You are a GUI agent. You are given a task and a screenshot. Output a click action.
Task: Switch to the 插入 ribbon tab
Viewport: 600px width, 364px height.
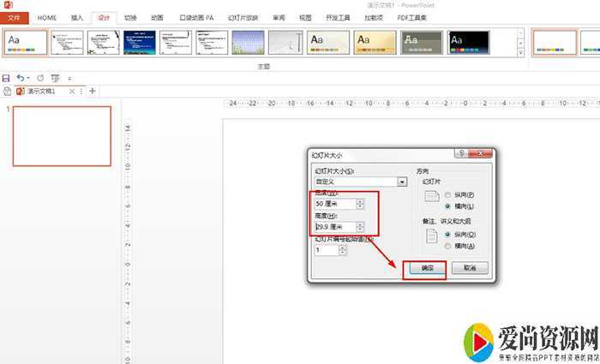point(77,17)
